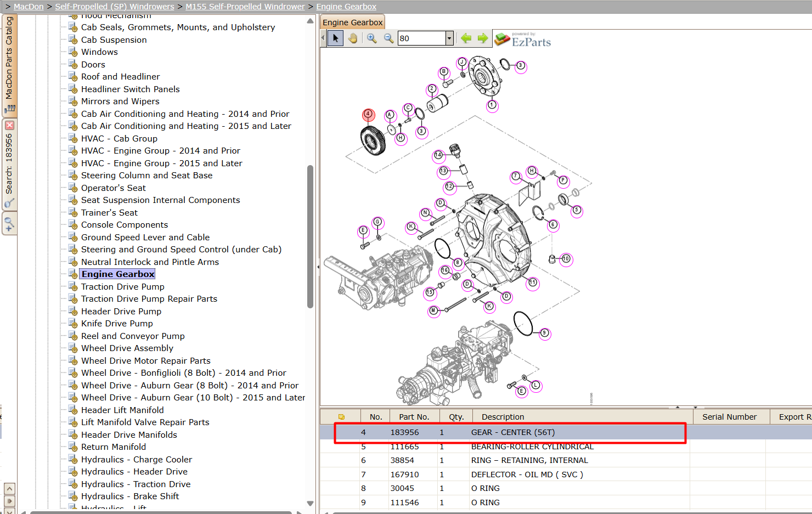Activate the hand pan tool
Viewport: 812px width, 514px height.
point(353,38)
